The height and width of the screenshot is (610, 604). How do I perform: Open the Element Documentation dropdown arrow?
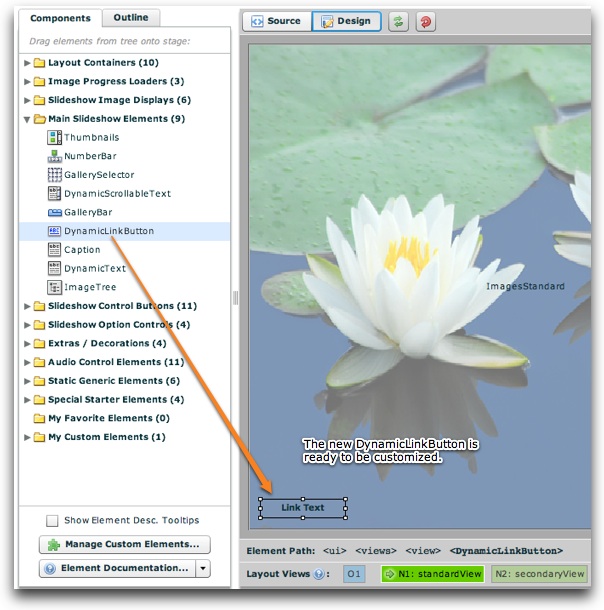tap(203, 568)
